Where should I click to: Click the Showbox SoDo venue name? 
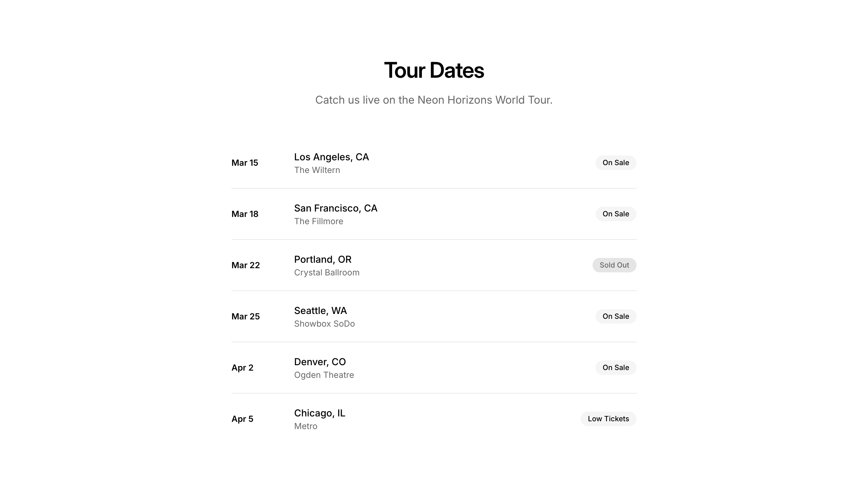[324, 324]
